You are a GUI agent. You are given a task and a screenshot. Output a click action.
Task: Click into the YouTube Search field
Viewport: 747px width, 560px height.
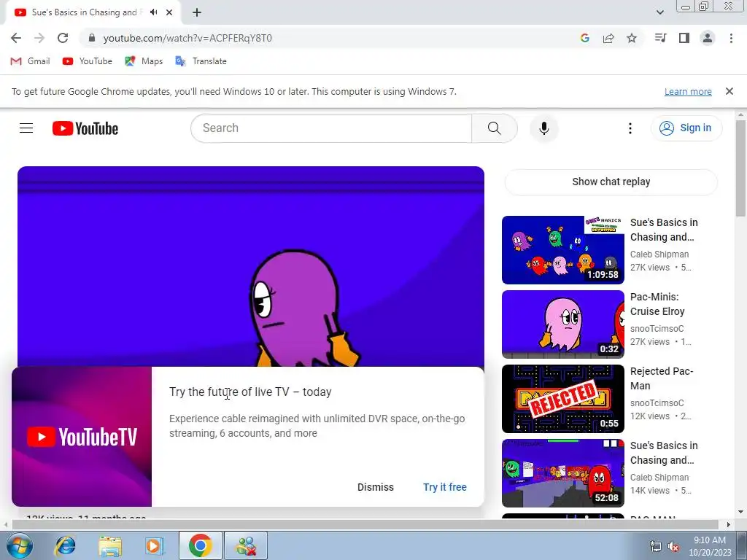331,128
